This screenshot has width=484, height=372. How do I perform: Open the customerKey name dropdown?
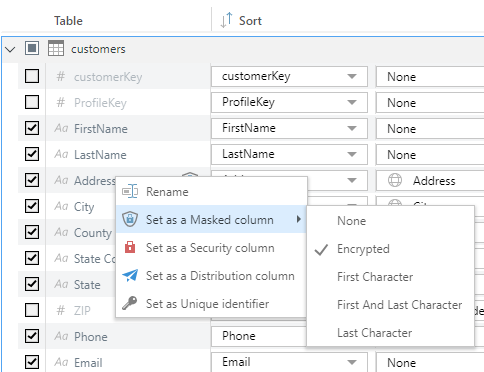[x=352, y=76]
